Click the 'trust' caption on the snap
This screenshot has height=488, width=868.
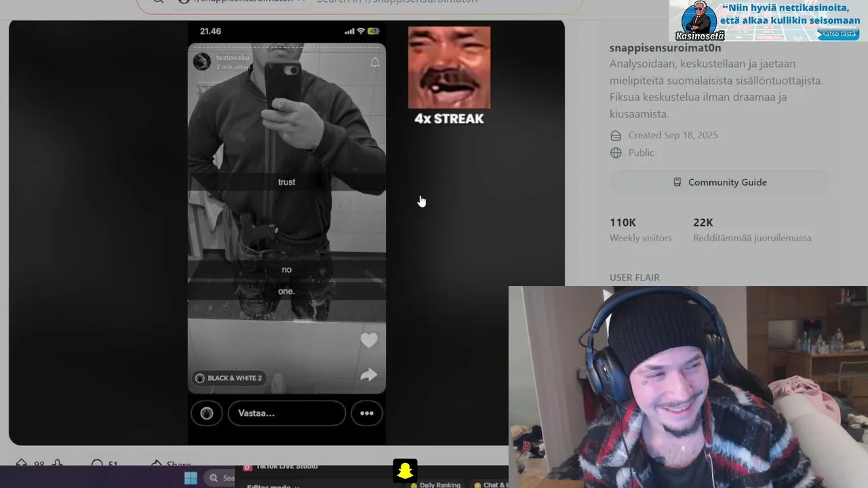pyautogui.click(x=286, y=182)
